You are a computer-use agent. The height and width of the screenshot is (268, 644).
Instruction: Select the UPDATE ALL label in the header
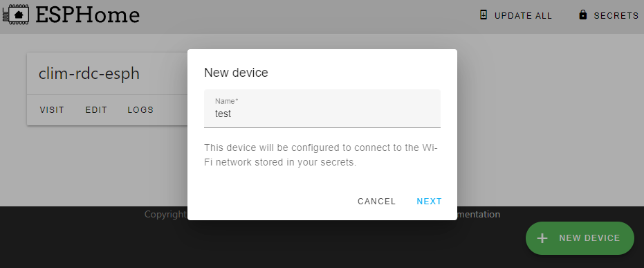pyautogui.click(x=523, y=16)
